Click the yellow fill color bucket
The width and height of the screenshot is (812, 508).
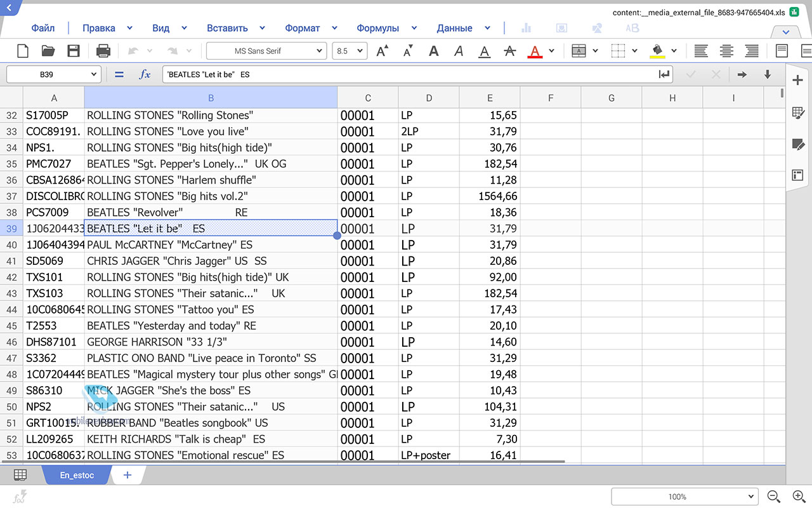pyautogui.click(x=657, y=51)
